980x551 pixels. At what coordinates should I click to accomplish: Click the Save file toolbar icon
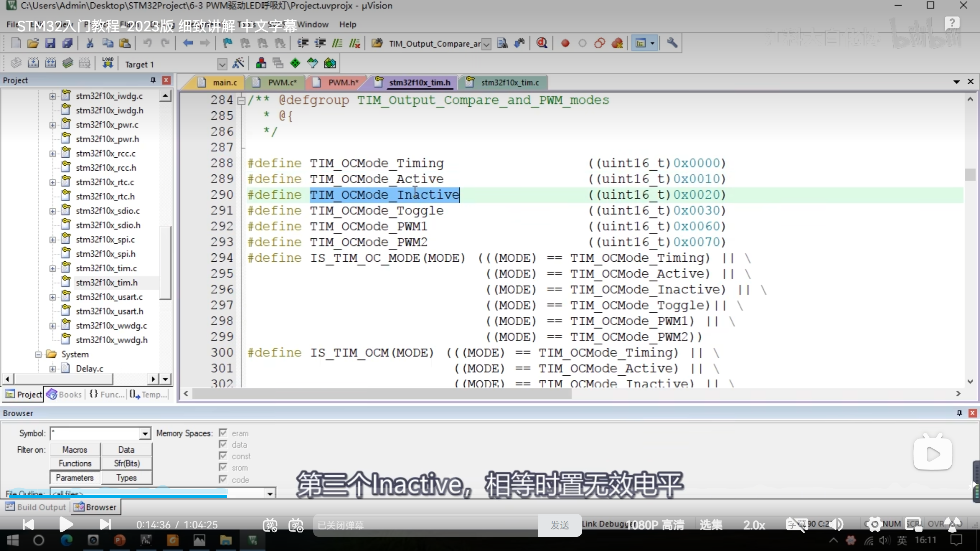[x=50, y=43]
